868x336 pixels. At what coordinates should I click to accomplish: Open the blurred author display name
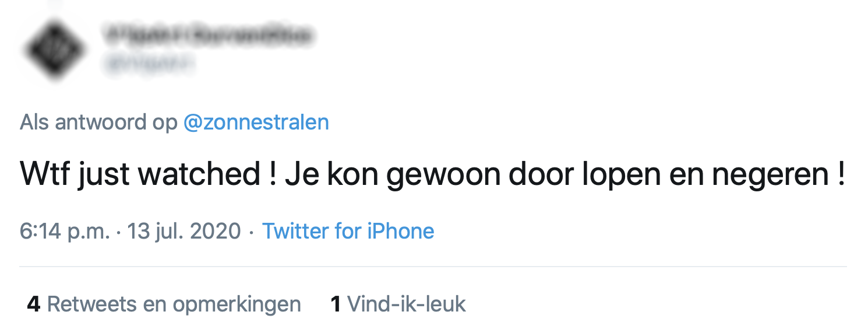(206, 36)
